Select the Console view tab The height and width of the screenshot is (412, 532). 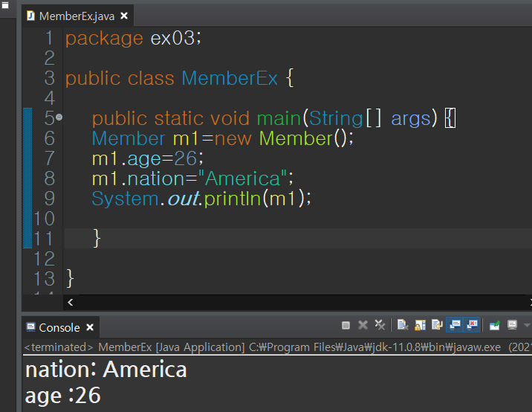coord(59,327)
